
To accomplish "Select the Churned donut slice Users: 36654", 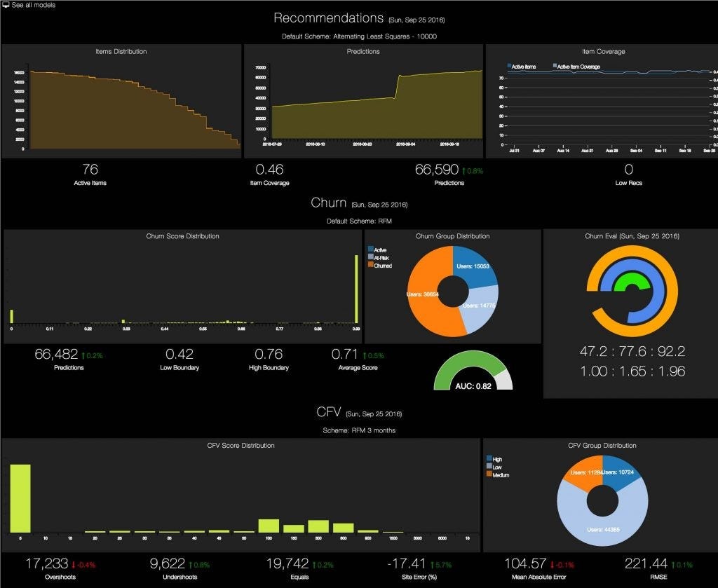I will (x=424, y=295).
